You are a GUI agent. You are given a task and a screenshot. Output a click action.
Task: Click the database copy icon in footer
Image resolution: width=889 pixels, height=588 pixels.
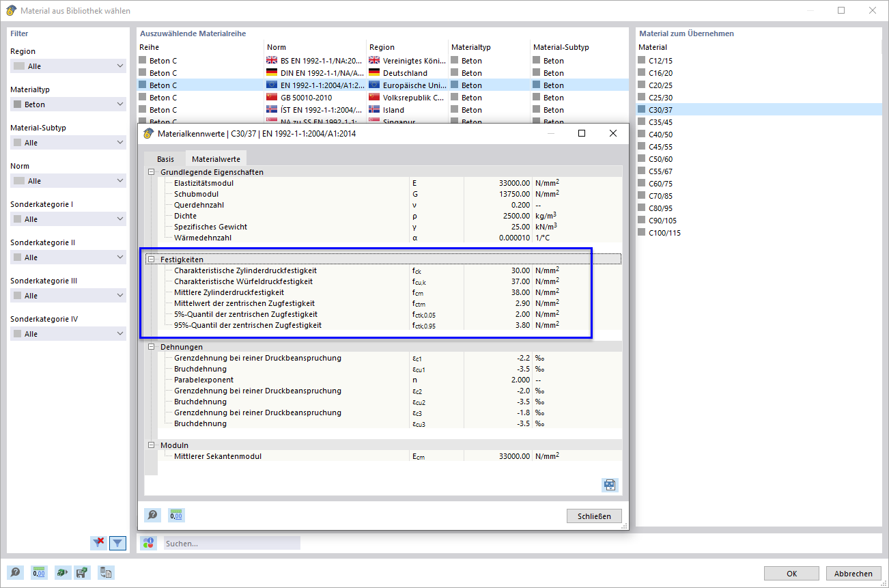point(106,573)
